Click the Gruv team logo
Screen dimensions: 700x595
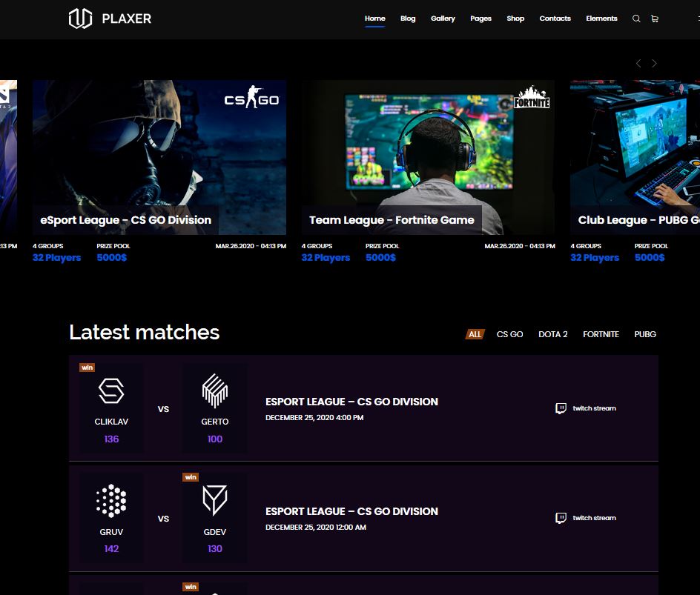(111, 501)
